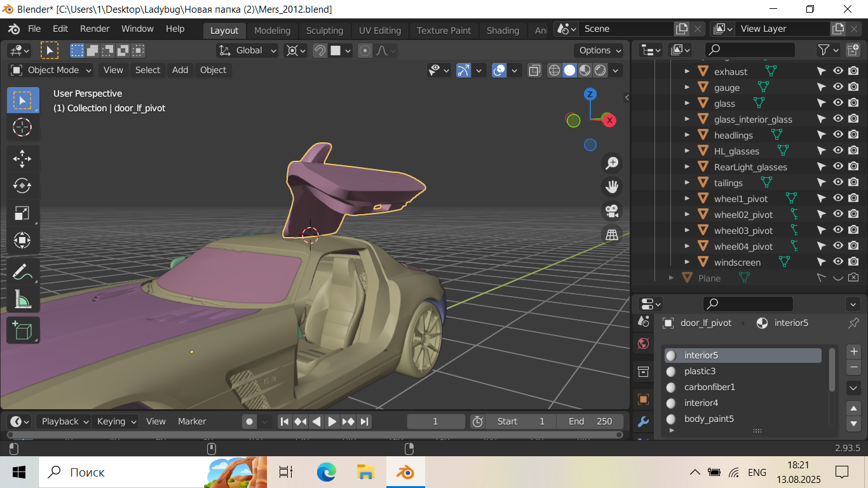This screenshot has height=488, width=868.
Task: Switch to orthographic/perspective grid view icon
Action: (612, 234)
